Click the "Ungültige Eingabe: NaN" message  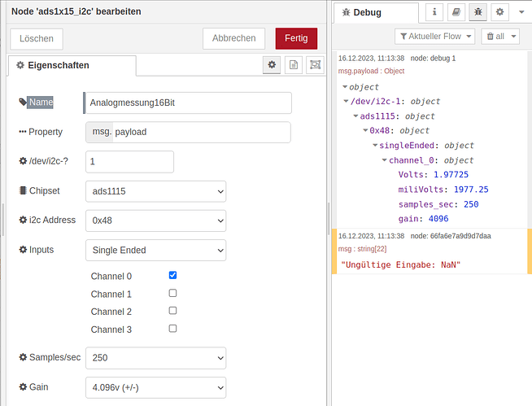[401, 264]
